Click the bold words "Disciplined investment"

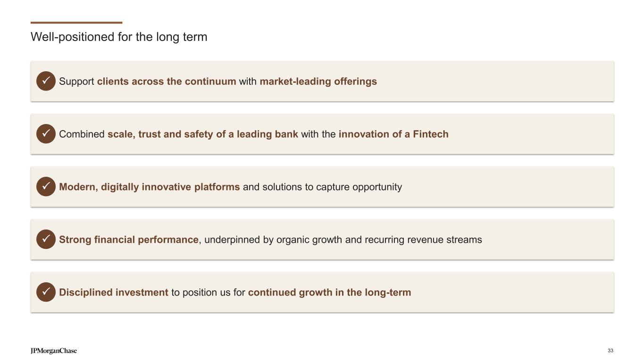pyautogui.click(x=114, y=293)
